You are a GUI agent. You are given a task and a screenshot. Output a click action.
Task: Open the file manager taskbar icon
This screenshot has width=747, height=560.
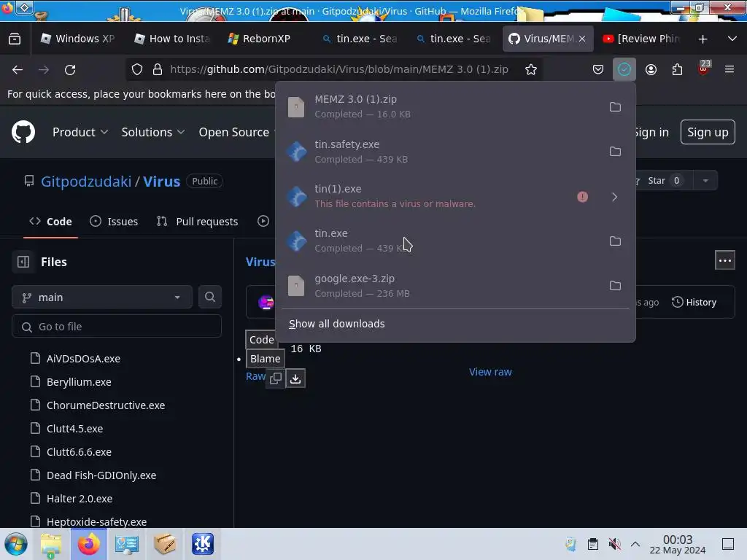[51, 545]
